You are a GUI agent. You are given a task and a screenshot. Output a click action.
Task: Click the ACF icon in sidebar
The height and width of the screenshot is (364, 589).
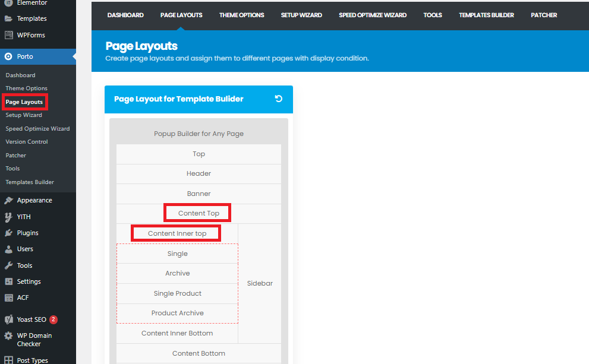pos(8,297)
